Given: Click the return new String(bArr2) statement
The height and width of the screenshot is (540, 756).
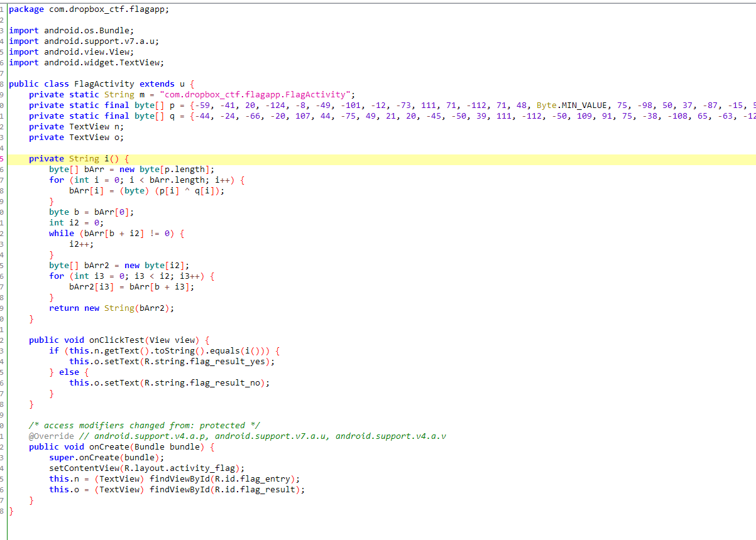Looking at the screenshot, I should [x=113, y=308].
